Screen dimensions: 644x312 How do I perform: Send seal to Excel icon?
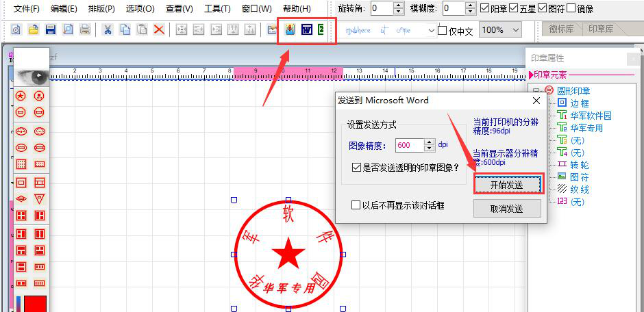coord(321,29)
